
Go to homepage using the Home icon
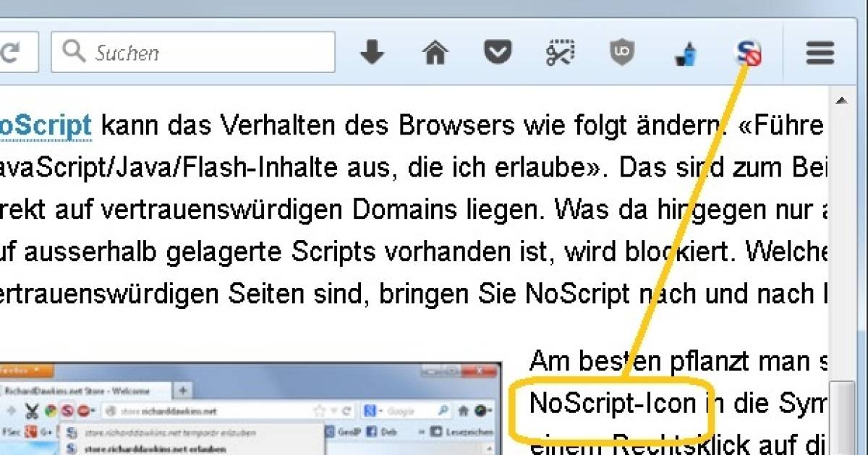pyautogui.click(x=434, y=52)
